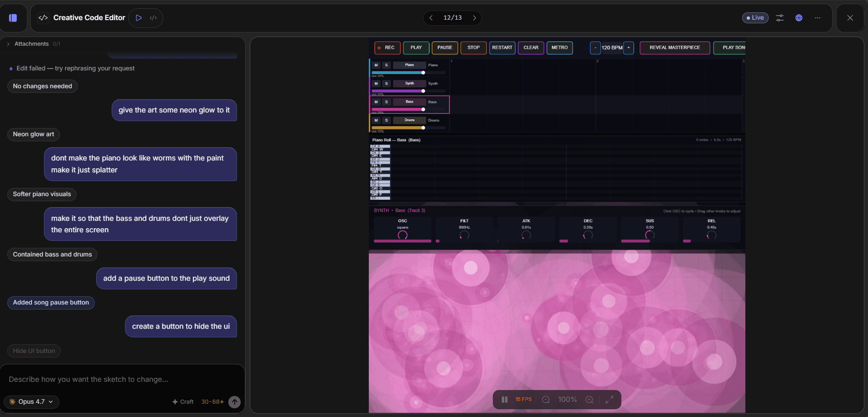Select the Piano instrument button
The width and height of the screenshot is (868, 417).
[x=410, y=65]
